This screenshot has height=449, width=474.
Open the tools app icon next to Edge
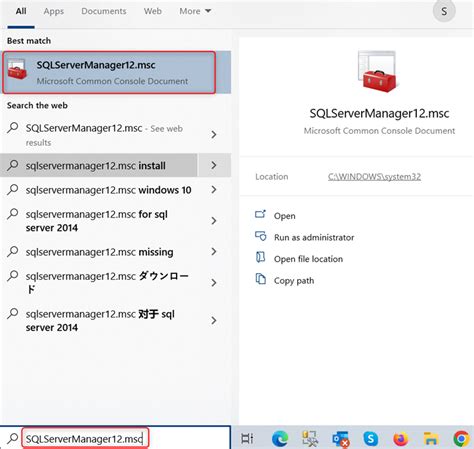(310, 439)
